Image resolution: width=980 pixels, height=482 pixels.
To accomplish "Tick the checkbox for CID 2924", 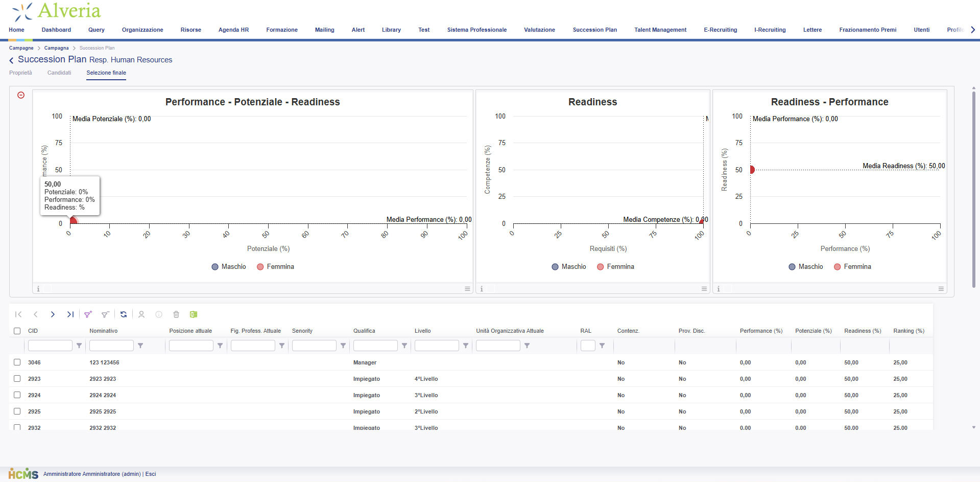I will pos(17,395).
